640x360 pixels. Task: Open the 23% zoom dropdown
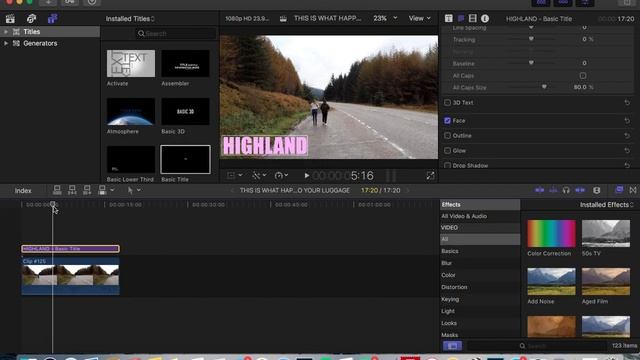pyautogui.click(x=385, y=18)
